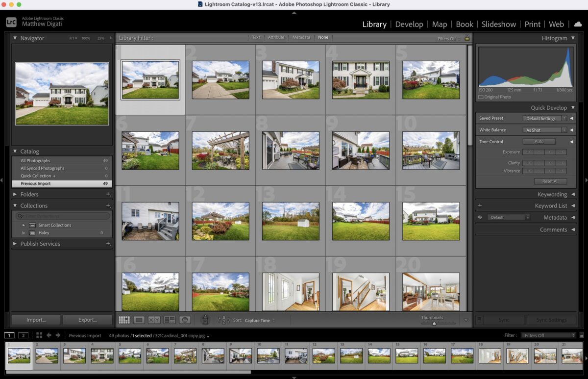Switch to the Develop module

pos(409,24)
